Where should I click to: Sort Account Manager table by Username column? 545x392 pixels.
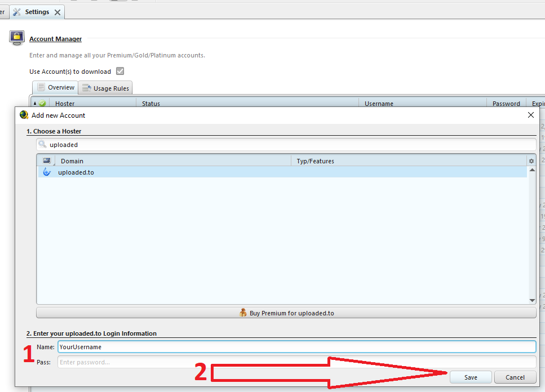click(x=422, y=104)
